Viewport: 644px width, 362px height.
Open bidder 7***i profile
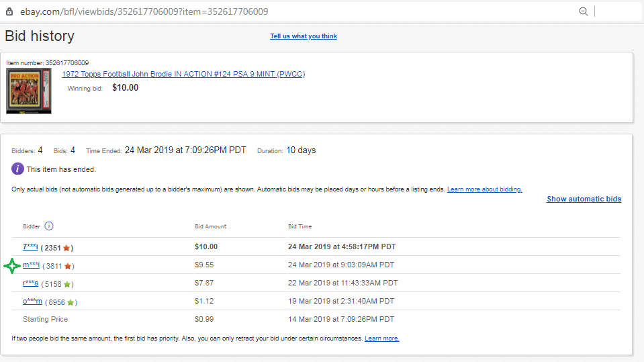coord(30,247)
